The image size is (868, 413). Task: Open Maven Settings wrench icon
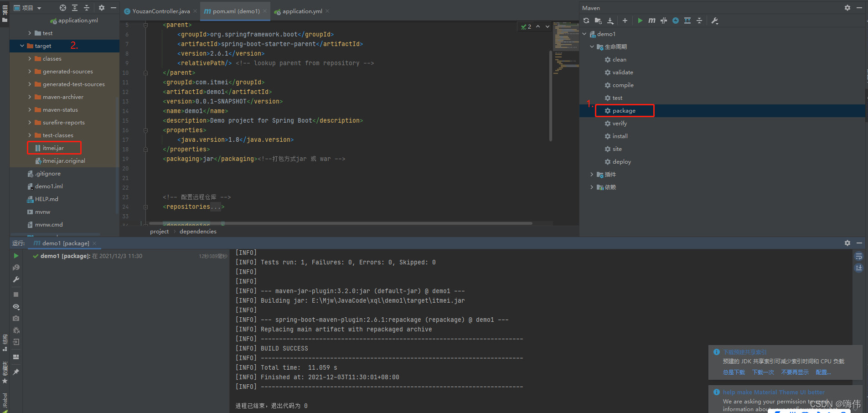coord(714,21)
